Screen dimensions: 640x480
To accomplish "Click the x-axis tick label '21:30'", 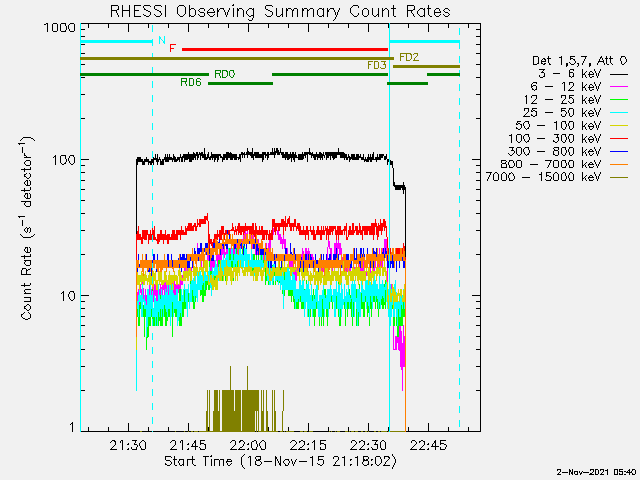I will (128, 445).
